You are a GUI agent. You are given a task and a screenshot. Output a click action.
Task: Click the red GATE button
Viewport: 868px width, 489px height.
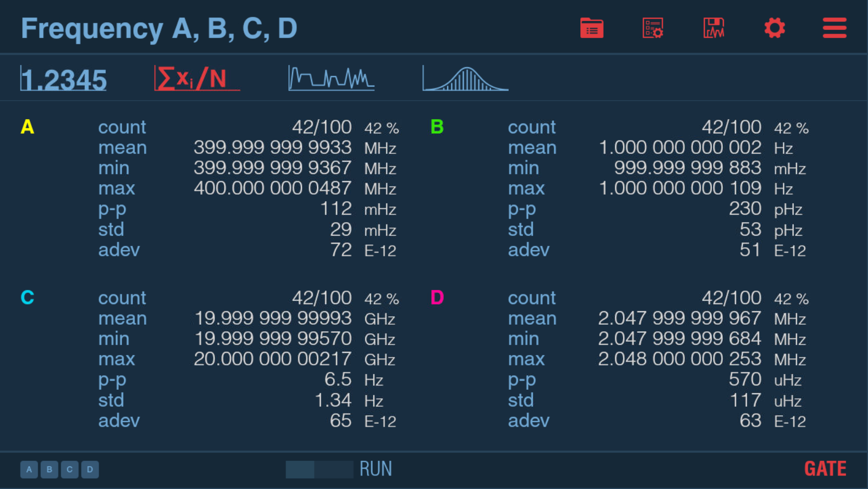click(825, 469)
